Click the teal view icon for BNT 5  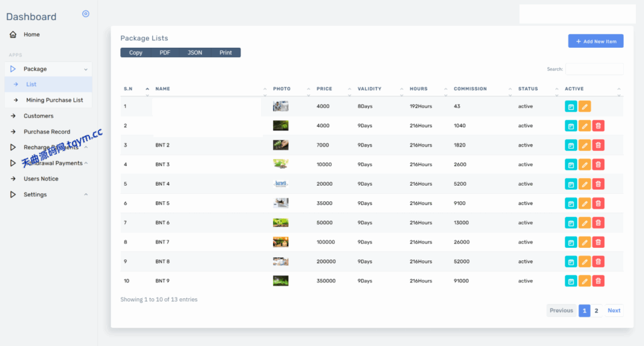tap(571, 203)
